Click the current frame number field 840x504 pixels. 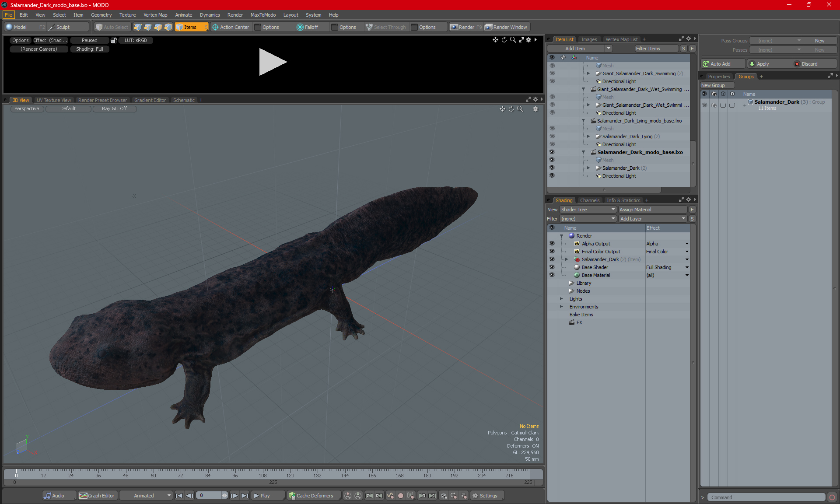(210, 496)
